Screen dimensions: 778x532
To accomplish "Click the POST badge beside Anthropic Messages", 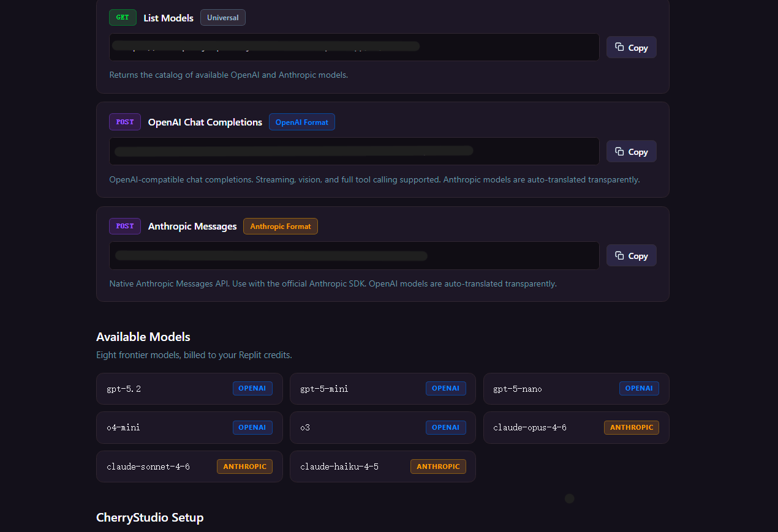I will pyautogui.click(x=125, y=226).
